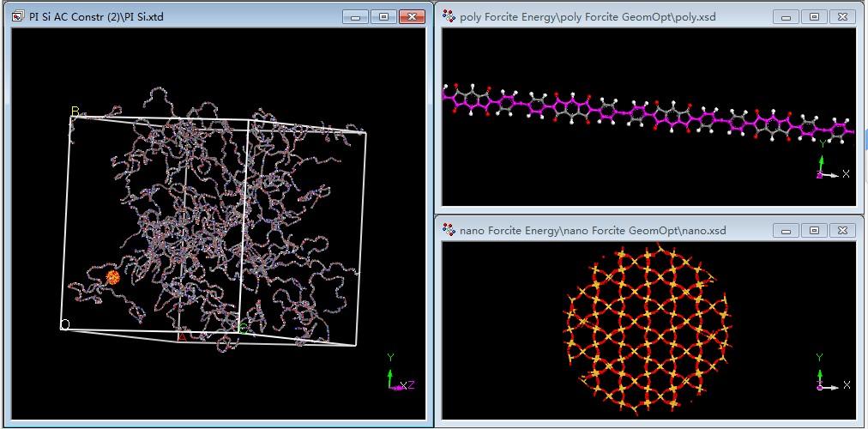Close the nano.xsd window

[x=842, y=230]
